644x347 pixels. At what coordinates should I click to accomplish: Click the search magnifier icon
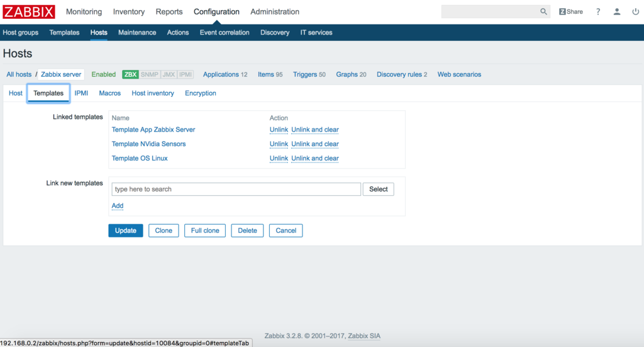tap(543, 11)
